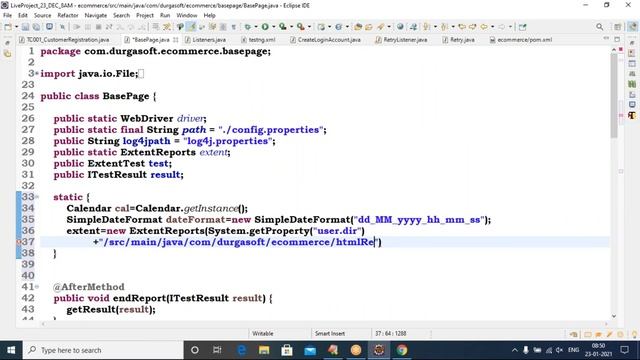Open the Windows notification center

tap(624, 350)
